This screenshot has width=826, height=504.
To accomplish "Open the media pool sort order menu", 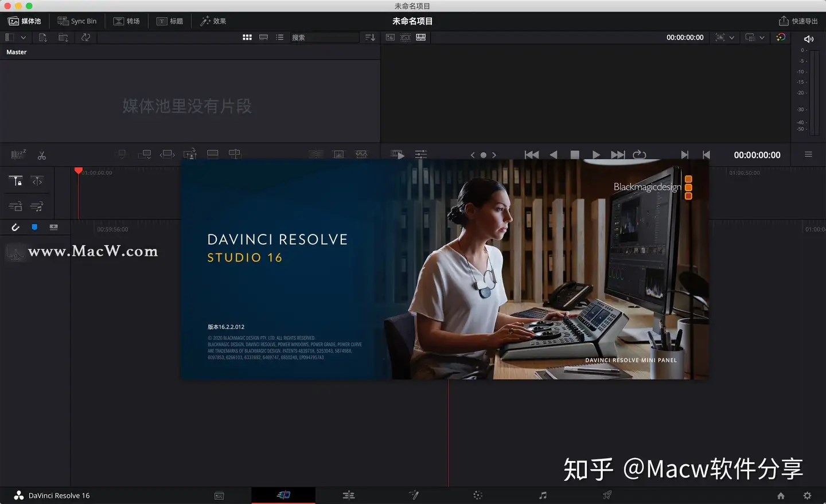I will tap(370, 37).
